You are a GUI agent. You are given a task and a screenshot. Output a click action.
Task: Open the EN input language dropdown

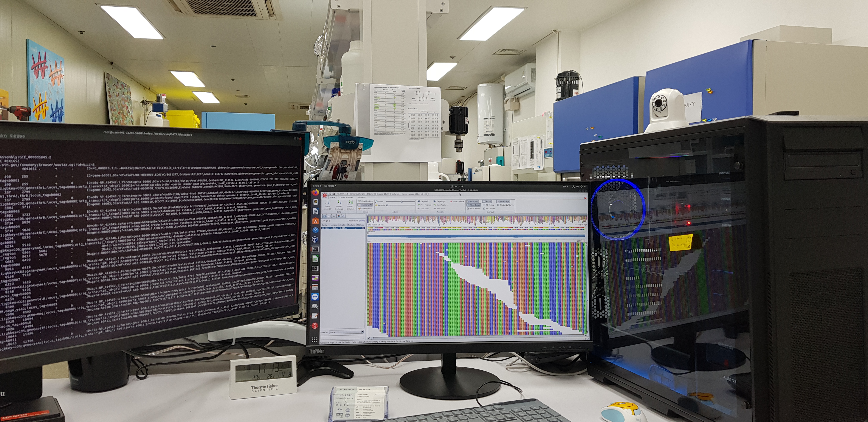point(565,187)
